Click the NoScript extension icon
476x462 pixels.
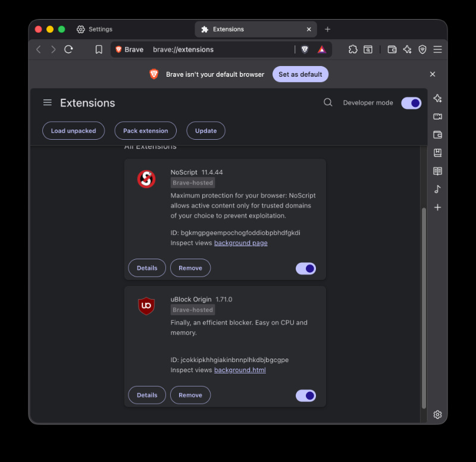point(146,179)
